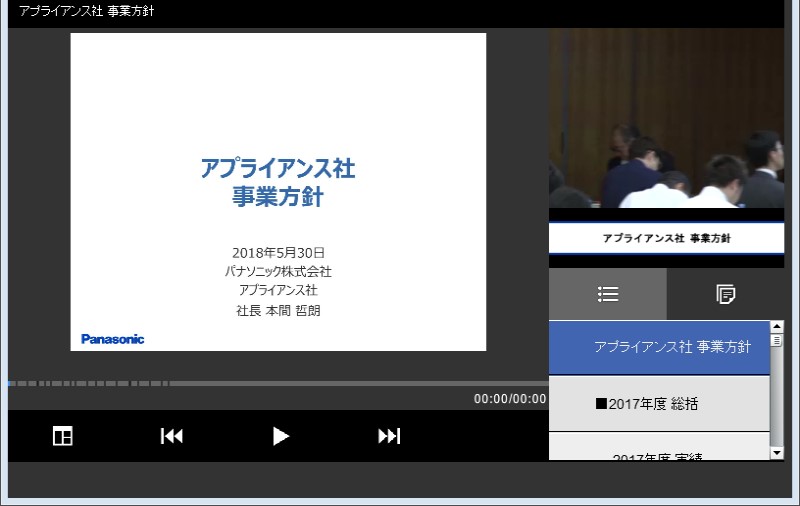800x506 pixels.
Task: Select the partly visible 2017年度 実績 chapter
Action: (659, 447)
